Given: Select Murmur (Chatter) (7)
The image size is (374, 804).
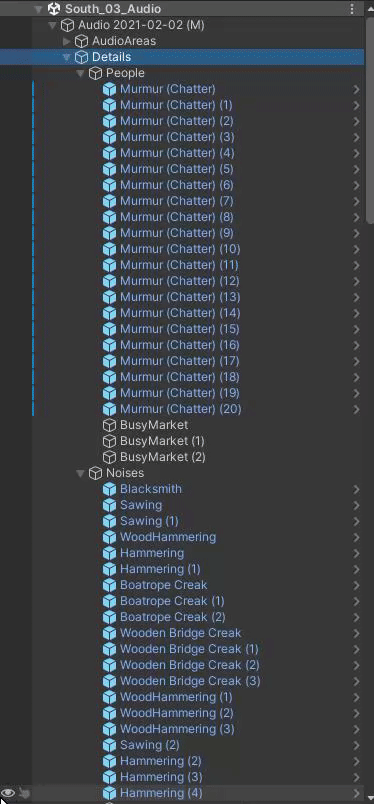Looking at the screenshot, I should [176, 201].
